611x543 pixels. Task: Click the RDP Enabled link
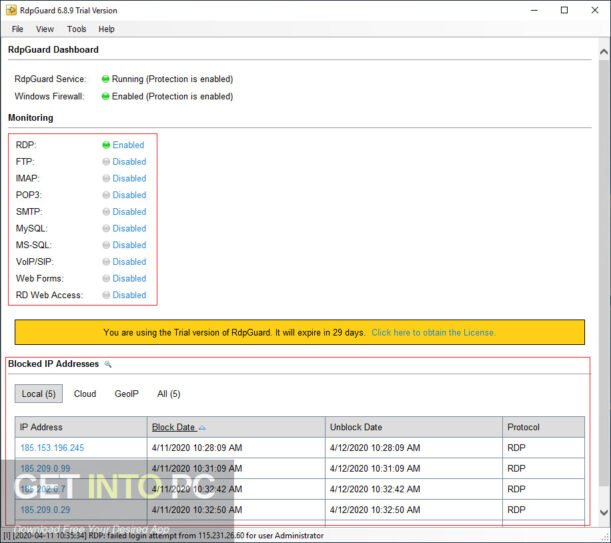pyautogui.click(x=128, y=145)
